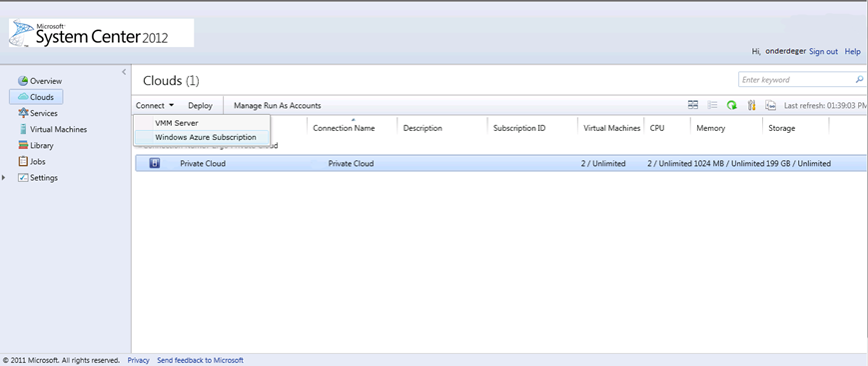The height and width of the screenshot is (366, 868).
Task: Sort by Memory column header
Action: pyautogui.click(x=710, y=128)
